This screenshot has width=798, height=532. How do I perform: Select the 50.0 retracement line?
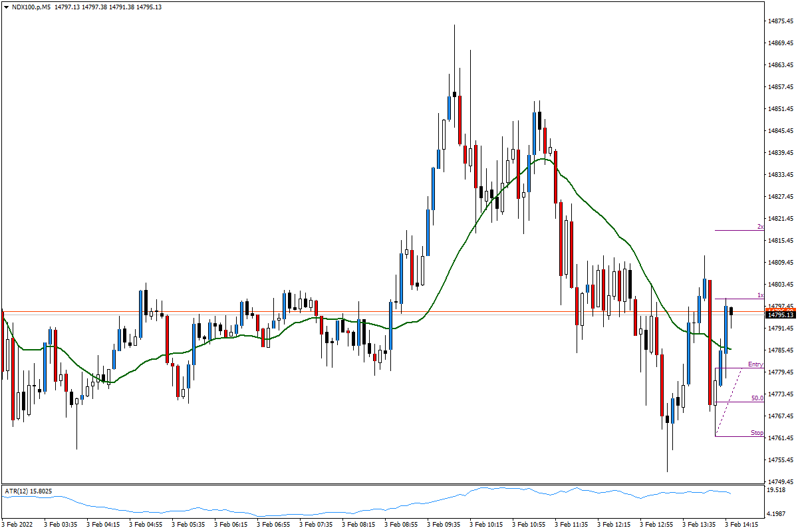pos(731,402)
